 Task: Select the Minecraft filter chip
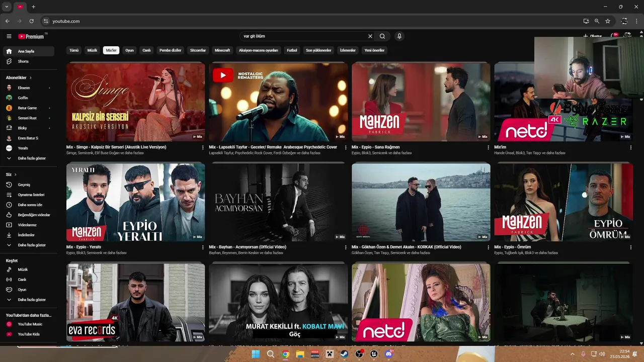(222, 50)
